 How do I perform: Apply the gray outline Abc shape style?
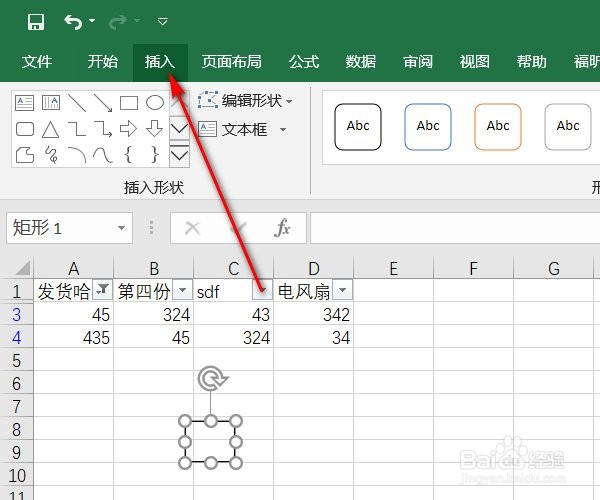(x=568, y=127)
